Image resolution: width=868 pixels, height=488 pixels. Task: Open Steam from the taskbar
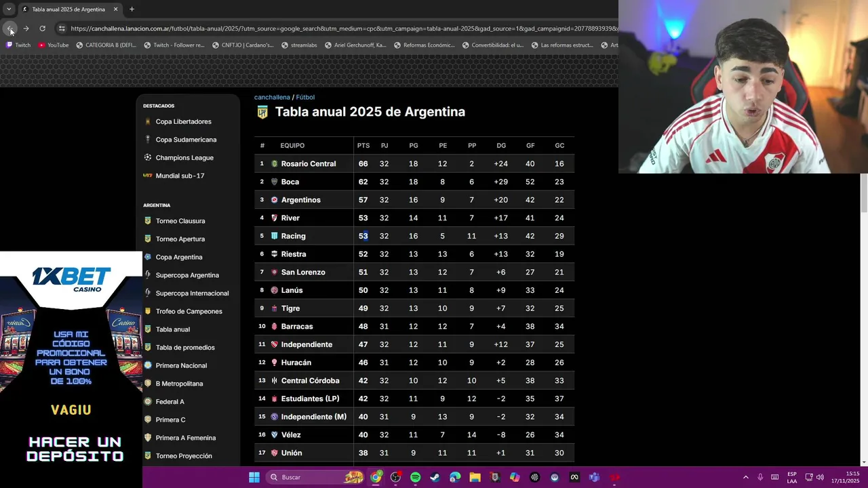[435, 477]
